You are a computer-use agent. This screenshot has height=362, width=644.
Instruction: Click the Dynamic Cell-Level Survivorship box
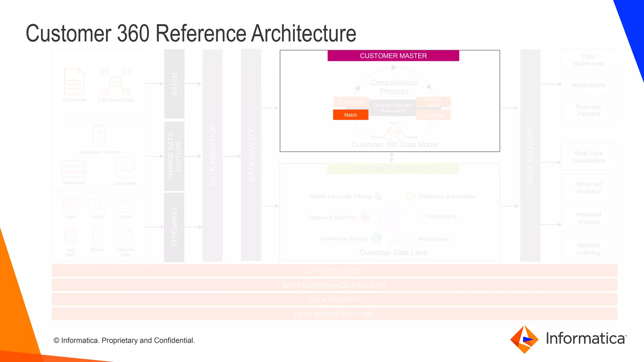(x=393, y=108)
